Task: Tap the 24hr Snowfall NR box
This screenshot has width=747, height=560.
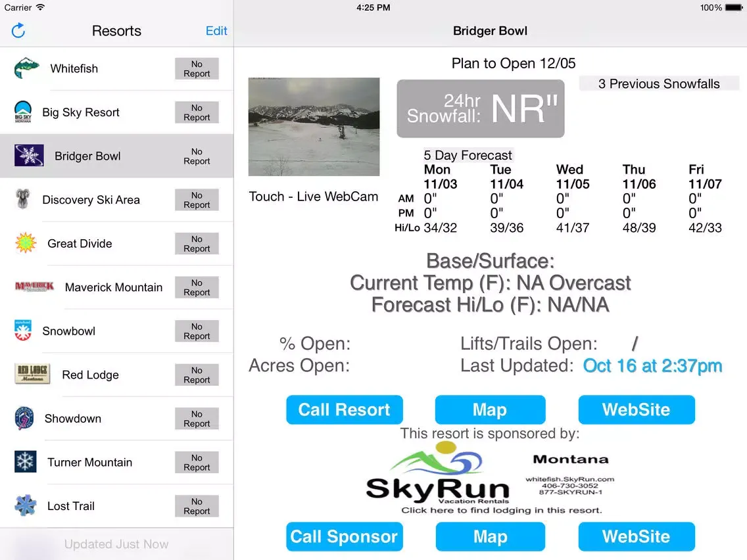Action: pyautogui.click(x=481, y=108)
